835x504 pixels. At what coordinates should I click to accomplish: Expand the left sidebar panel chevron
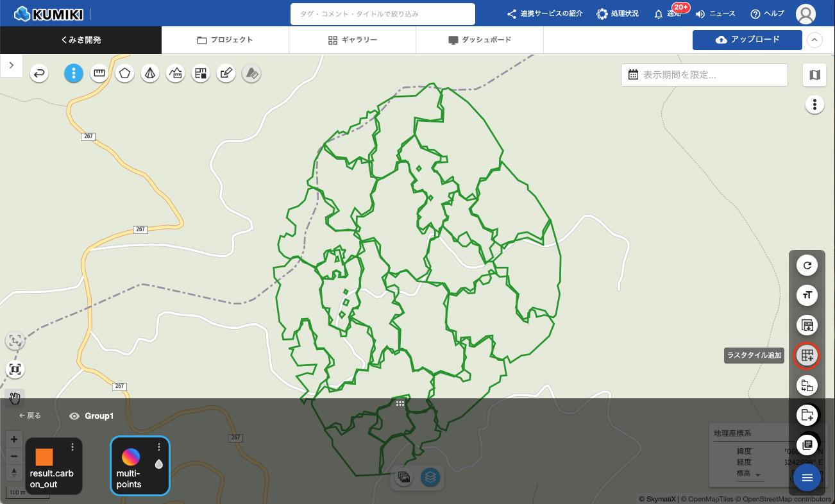click(x=12, y=65)
